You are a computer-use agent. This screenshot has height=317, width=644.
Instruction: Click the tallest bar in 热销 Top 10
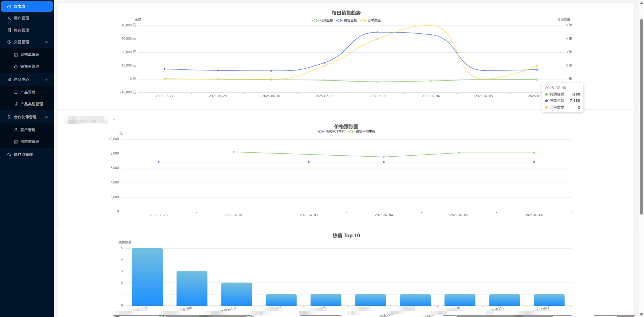(x=147, y=277)
